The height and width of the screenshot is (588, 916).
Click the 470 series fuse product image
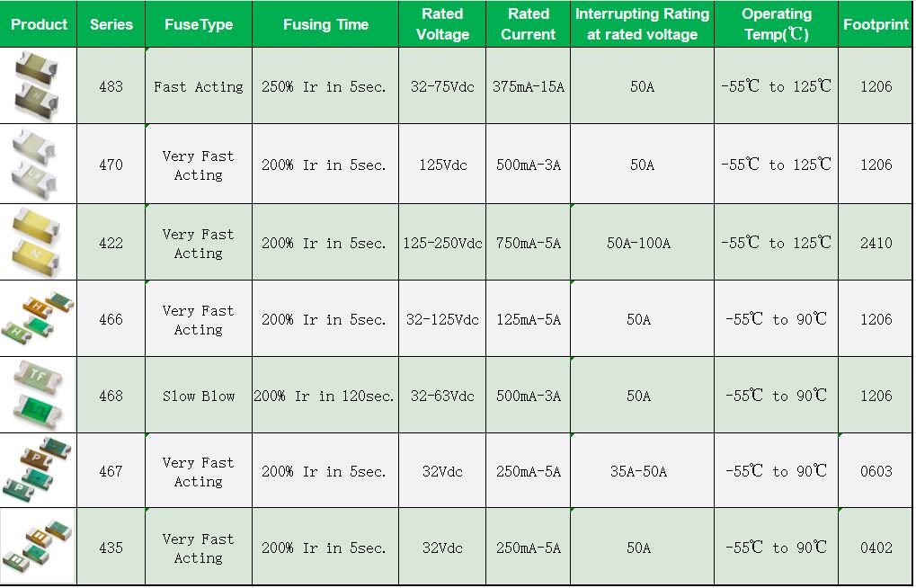pos(38,165)
